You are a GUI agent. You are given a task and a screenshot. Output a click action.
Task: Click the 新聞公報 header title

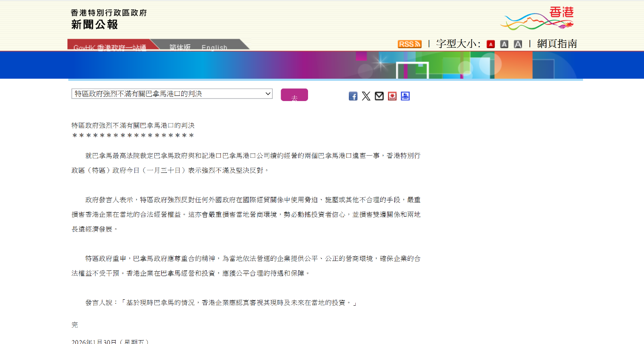[95, 25]
